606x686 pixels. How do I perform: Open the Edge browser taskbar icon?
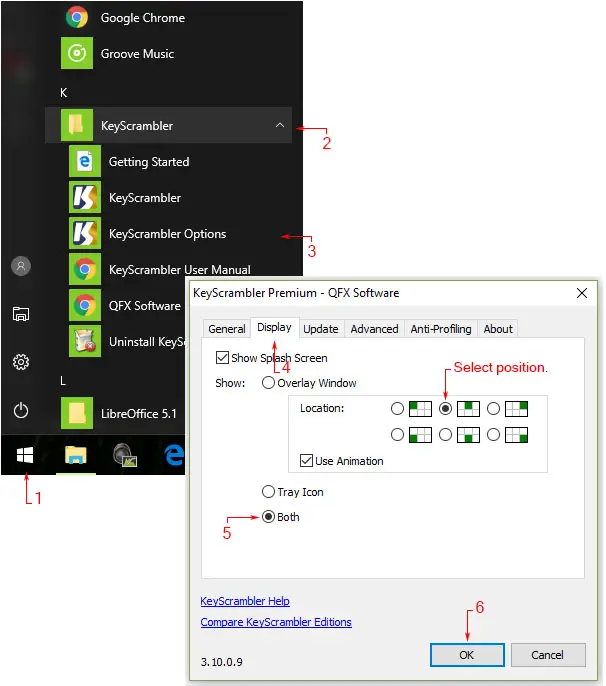tap(173, 455)
